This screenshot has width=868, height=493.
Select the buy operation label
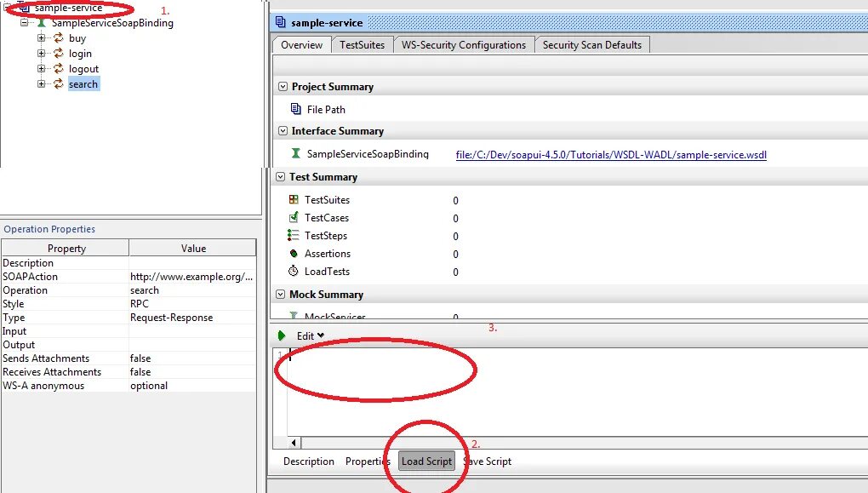(x=77, y=38)
